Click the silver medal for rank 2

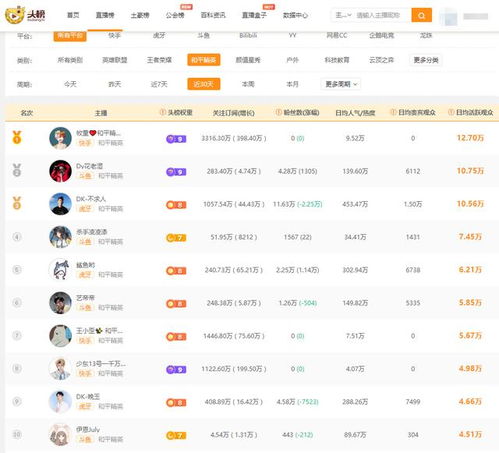17,170
